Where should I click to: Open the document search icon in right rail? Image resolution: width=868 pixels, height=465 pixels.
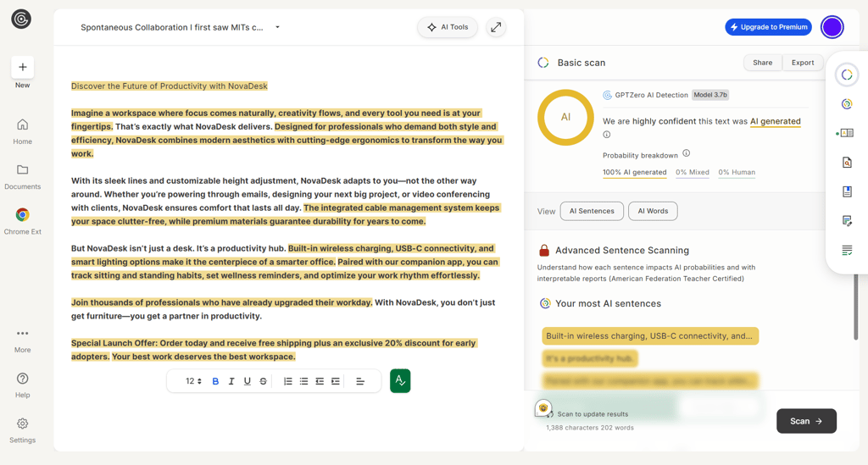(x=847, y=163)
